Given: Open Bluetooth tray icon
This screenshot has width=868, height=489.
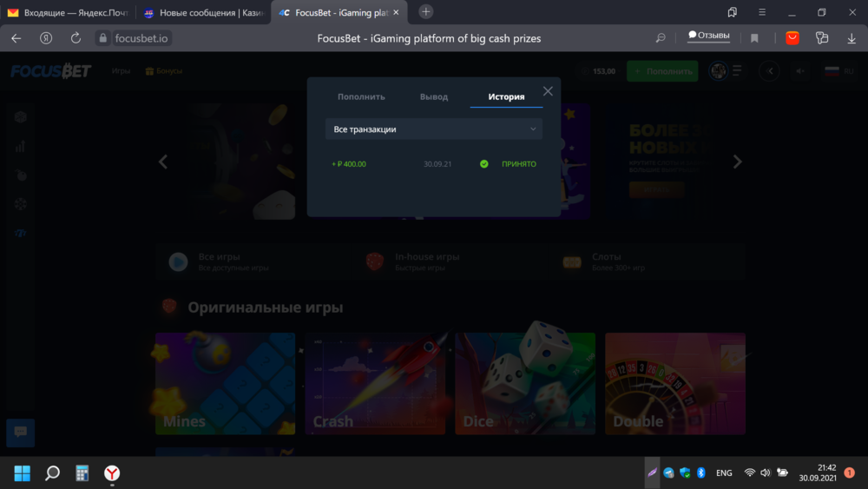Looking at the screenshot, I should point(700,473).
